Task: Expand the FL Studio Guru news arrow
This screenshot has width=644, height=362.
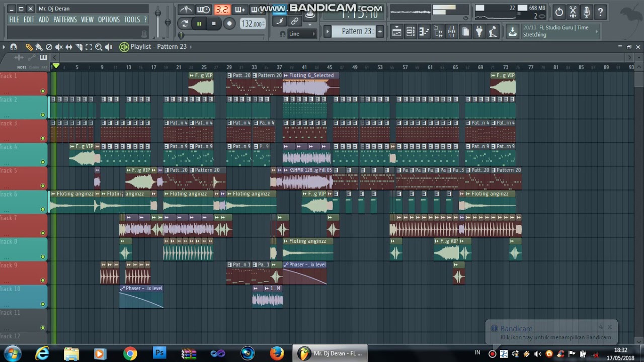Action: 597,31
